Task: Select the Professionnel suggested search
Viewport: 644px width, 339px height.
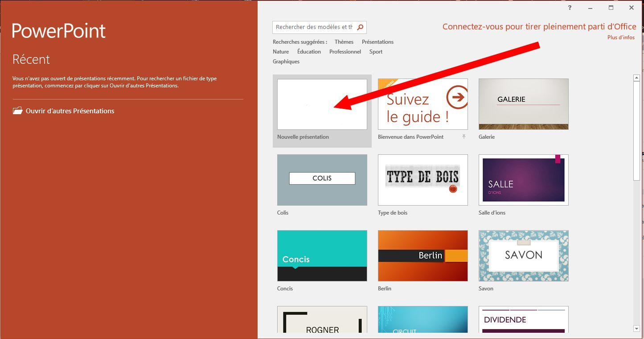Action: [x=345, y=52]
